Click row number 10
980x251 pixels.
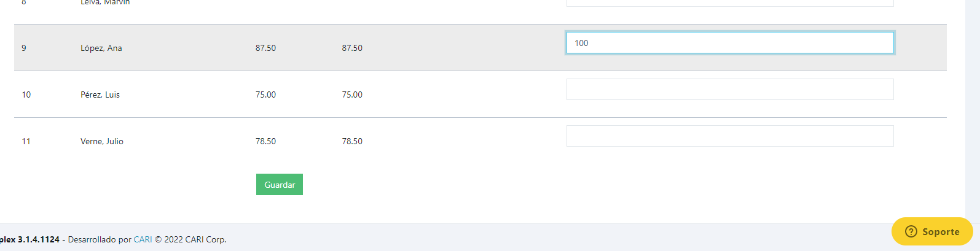[x=26, y=95]
